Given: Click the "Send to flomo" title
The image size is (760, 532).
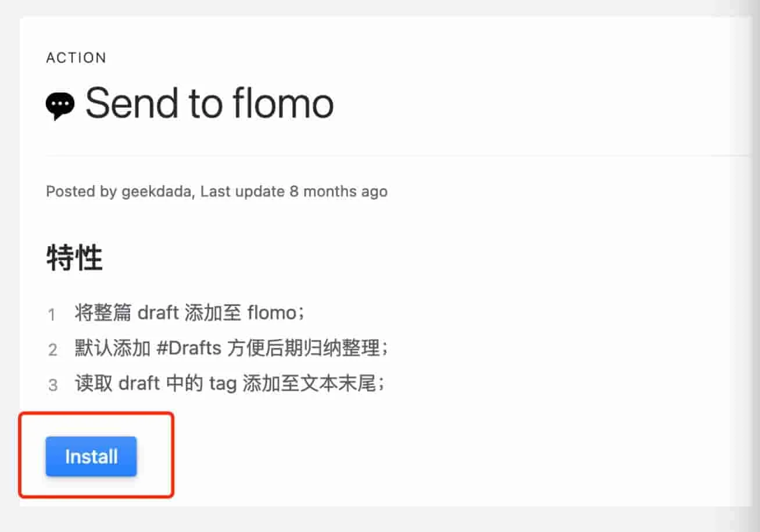Looking at the screenshot, I should tap(209, 103).
